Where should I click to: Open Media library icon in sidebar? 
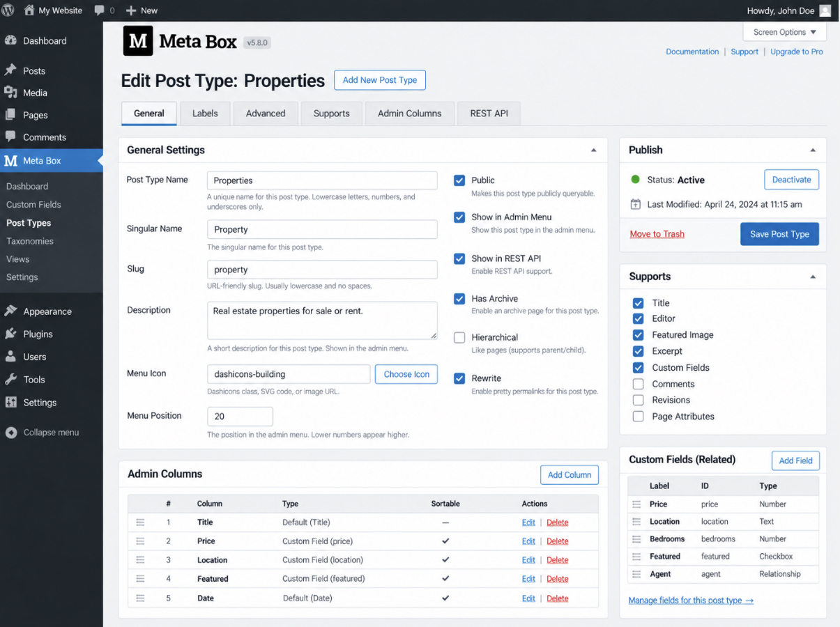click(x=10, y=92)
